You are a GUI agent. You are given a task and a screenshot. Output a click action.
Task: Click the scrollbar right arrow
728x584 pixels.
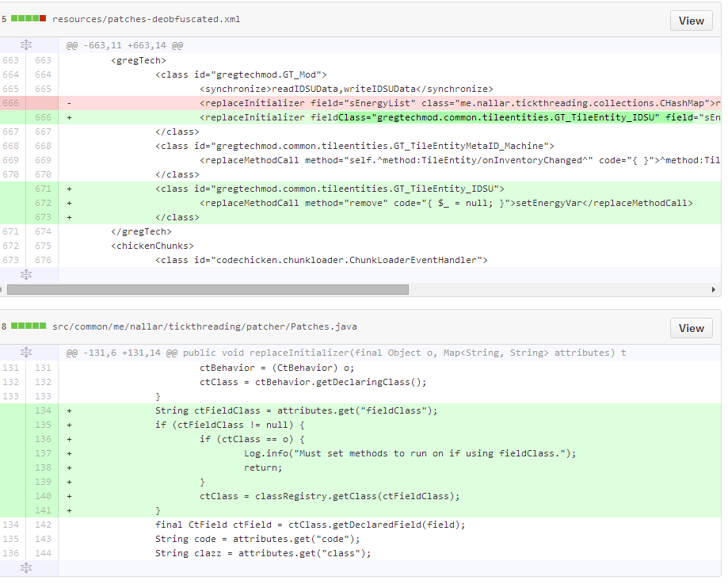(x=716, y=289)
